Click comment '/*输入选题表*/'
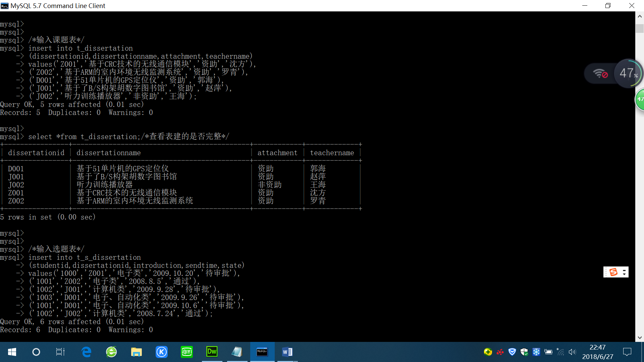Screen dimensions: 644x362 click(x=56, y=249)
